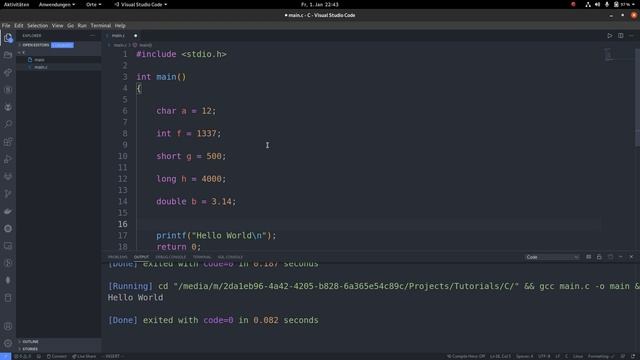640x360 pixels.
Task: Click the C language mode indicator
Action: coord(566,356)
